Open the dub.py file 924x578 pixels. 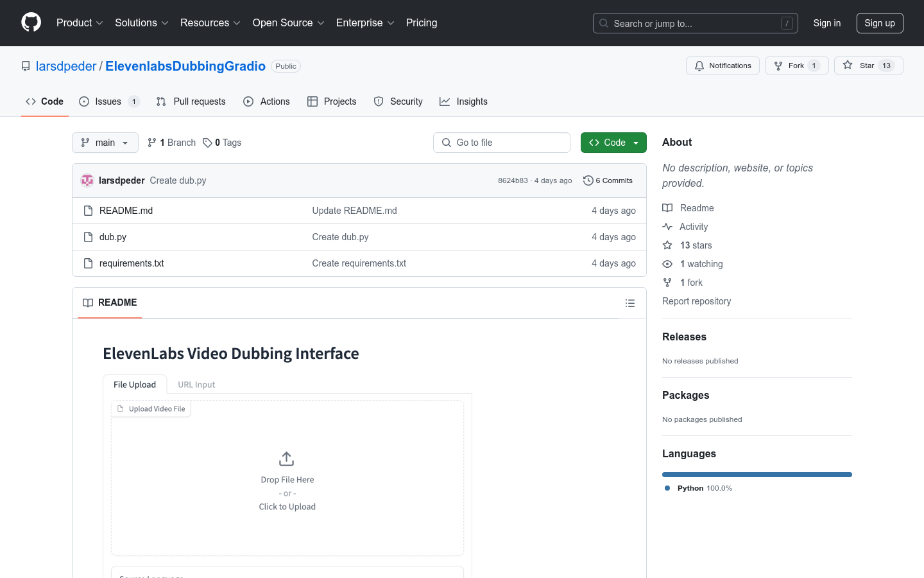pos(113,237)
